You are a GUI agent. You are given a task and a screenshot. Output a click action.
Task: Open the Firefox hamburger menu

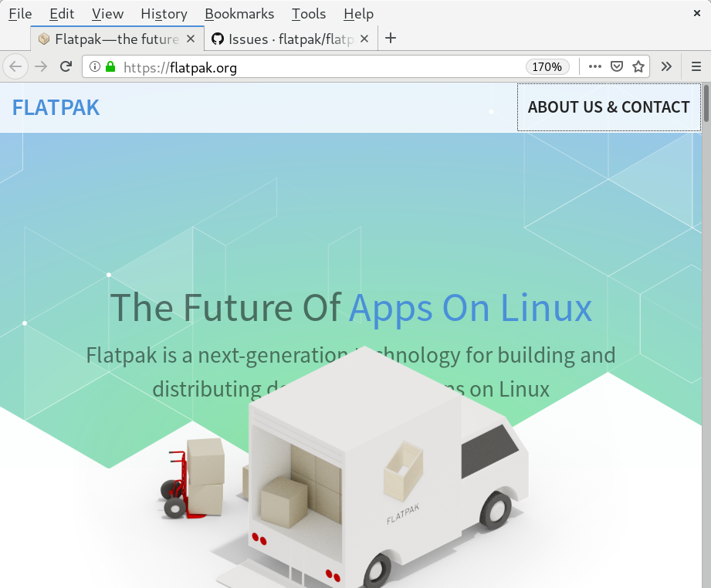(694, 66)
